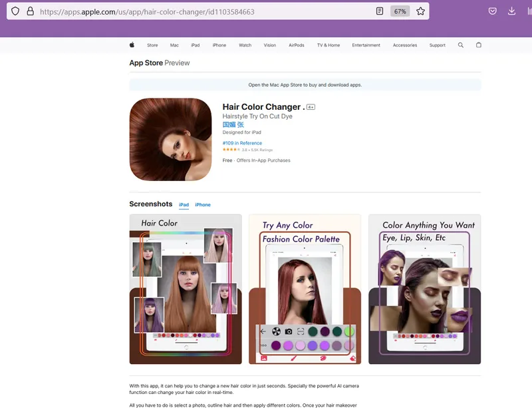The height and width of the screenshot is (408, 532).
Task: Click the Save to Pocket icon
Action: (x=492, y=11)
